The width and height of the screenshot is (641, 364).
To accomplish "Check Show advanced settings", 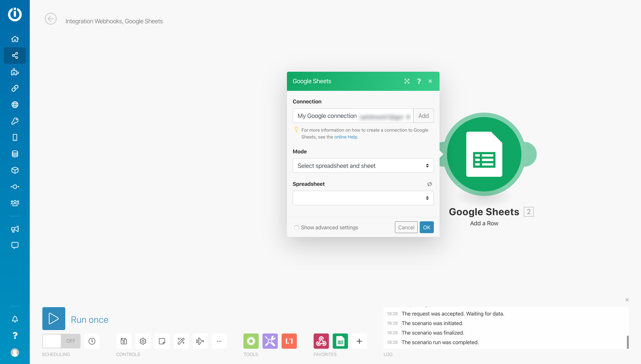I will click(297, 228).
